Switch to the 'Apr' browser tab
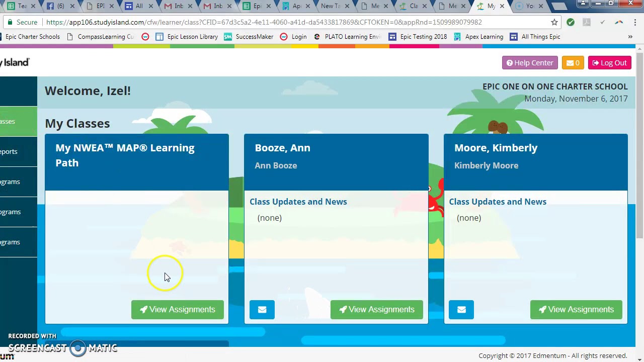The width and height of the screenshot is (644, 362). click(x=295, y=6)
